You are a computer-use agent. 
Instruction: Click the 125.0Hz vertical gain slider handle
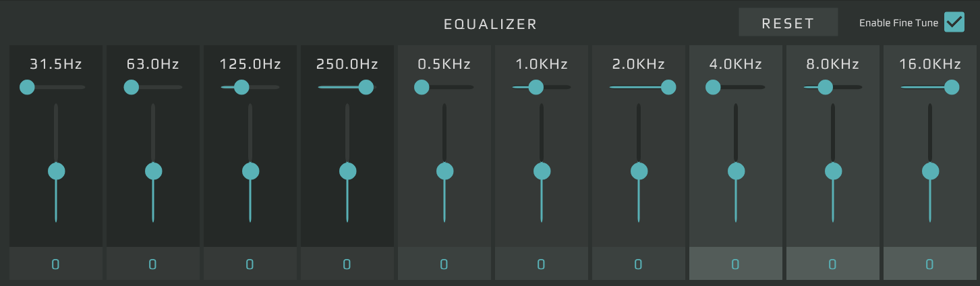[250, 171]
